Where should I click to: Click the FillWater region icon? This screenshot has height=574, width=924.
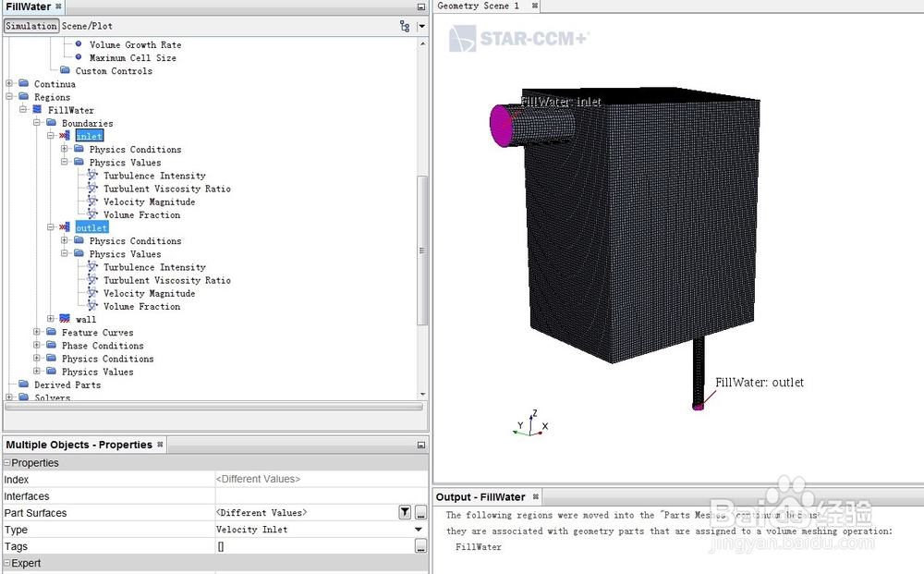(x=37, y=110)
